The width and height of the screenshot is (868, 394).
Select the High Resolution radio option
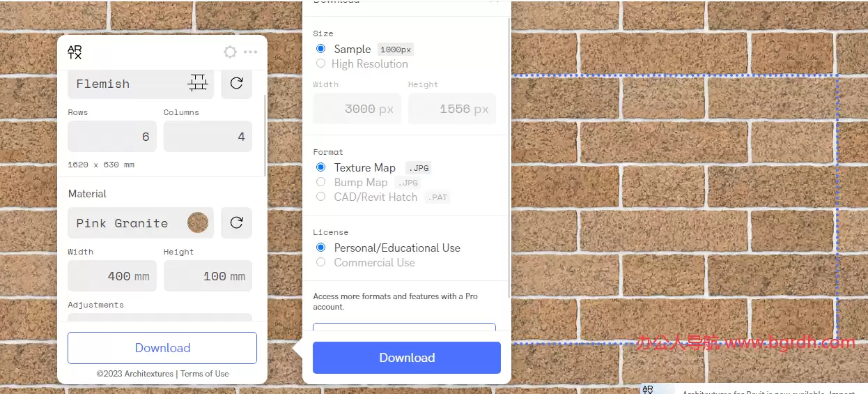[320, 63]
